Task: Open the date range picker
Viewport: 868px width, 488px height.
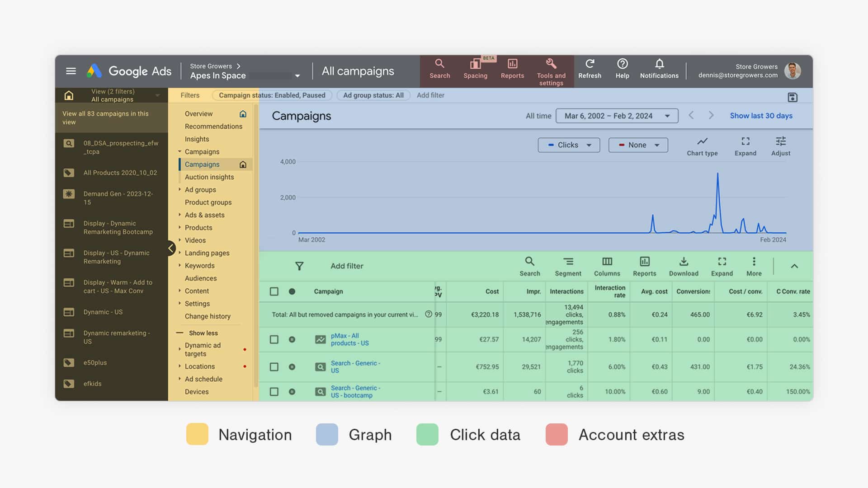Action: [617, 116]
